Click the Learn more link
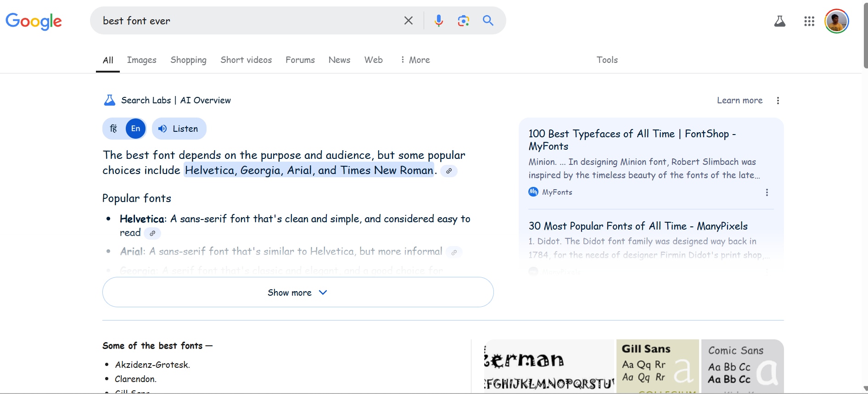Screen dimensions: 868x394 (x=739, y=101)
